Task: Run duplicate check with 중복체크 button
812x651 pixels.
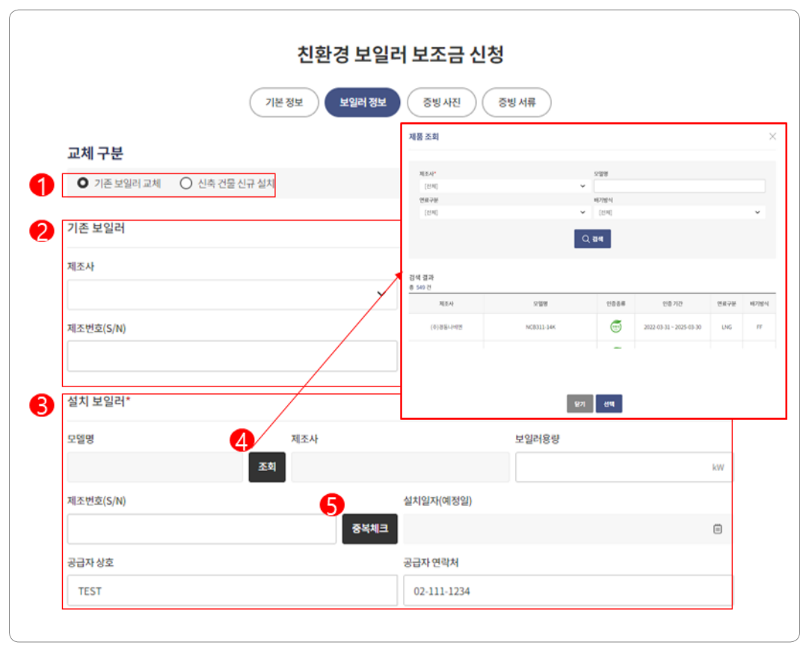Action: pyautogui.click(x=369, y=528)
